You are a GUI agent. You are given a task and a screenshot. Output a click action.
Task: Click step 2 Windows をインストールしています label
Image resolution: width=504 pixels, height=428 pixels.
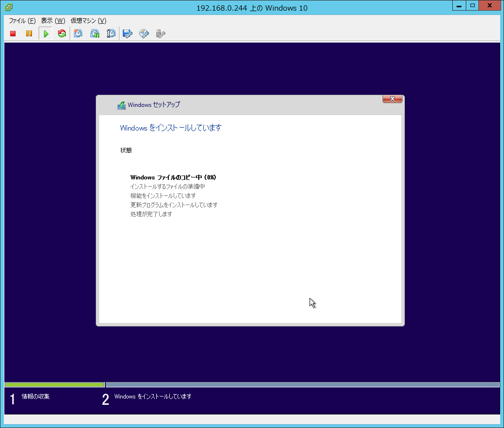click(153, 397)
